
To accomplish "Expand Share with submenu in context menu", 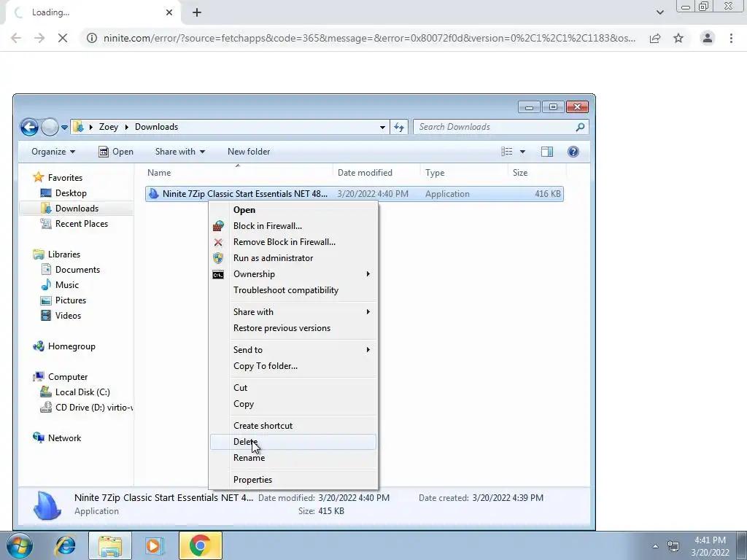I will [x=293, y=312].
